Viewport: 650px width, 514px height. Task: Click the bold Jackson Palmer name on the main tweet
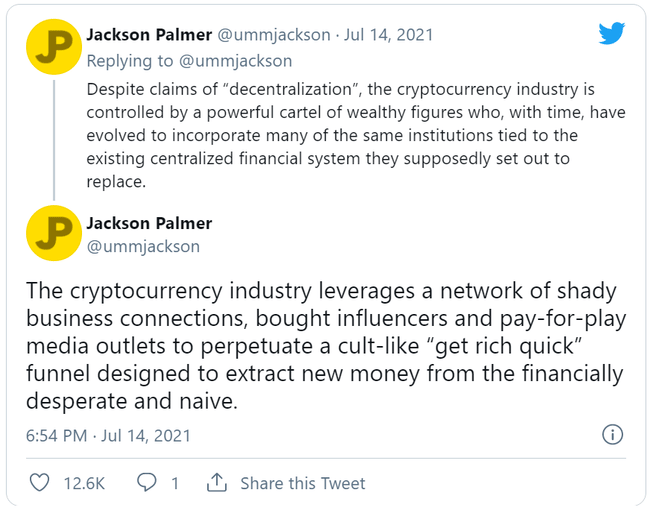150,222
